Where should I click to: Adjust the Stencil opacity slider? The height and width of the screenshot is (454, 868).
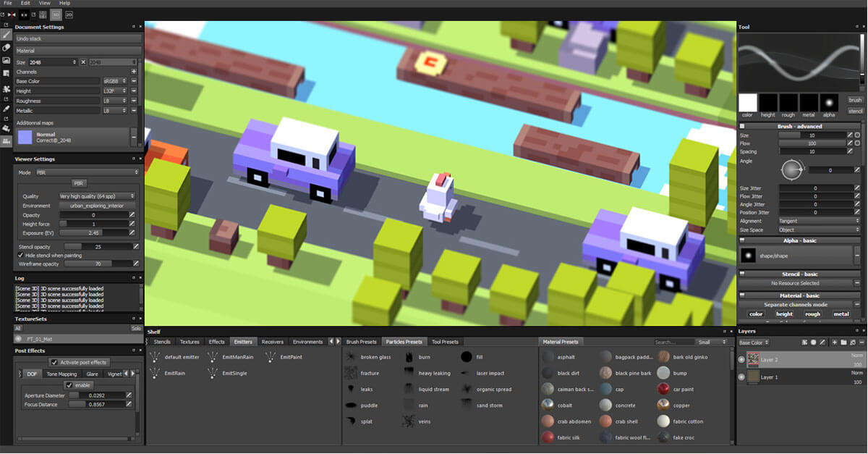[98, 246]
